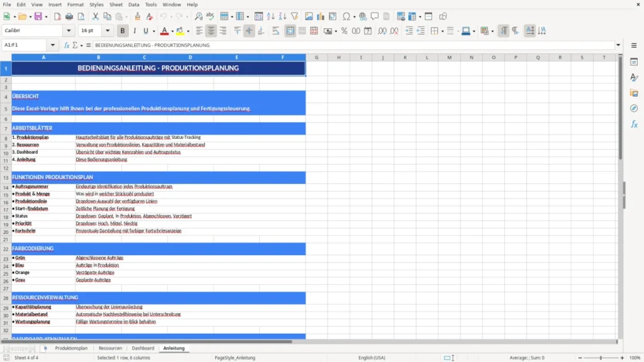Image resolution: width=644 pixels, height=362 pixels.
Task: Open the folder icon to load a file
Action: tap(22, 16)
